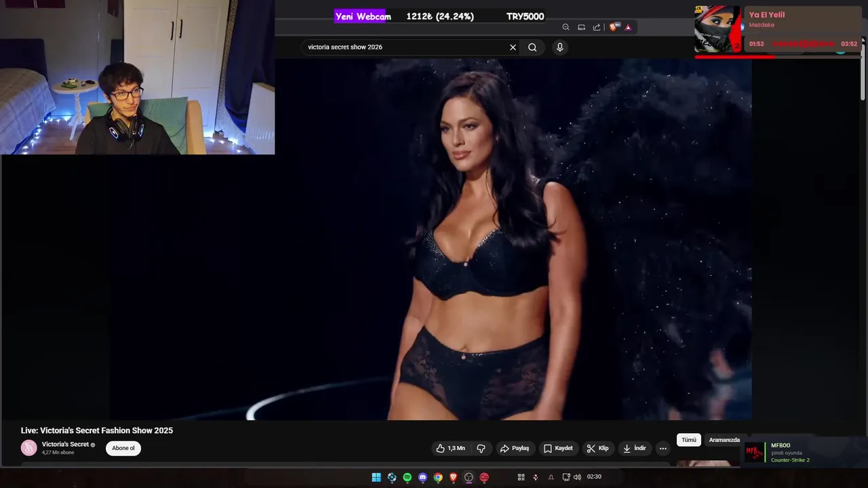
Task: Open volume speaker tray icon
Action: click(577, 477)
